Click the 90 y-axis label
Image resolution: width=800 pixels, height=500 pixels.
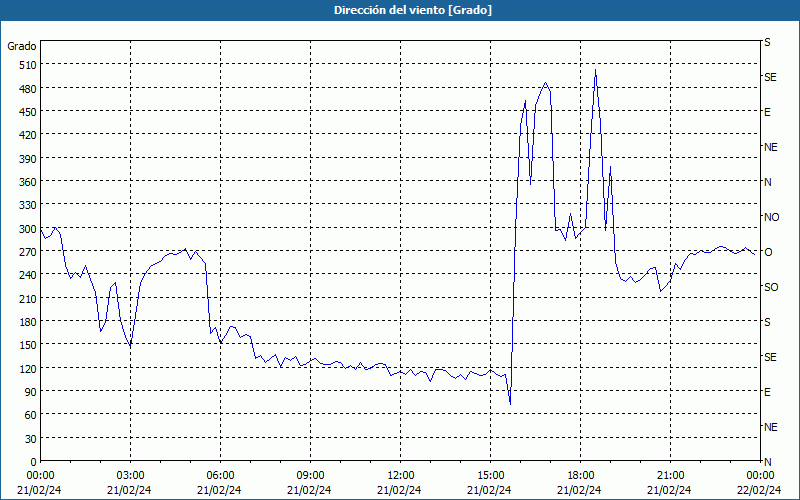[x=31, y=392]
